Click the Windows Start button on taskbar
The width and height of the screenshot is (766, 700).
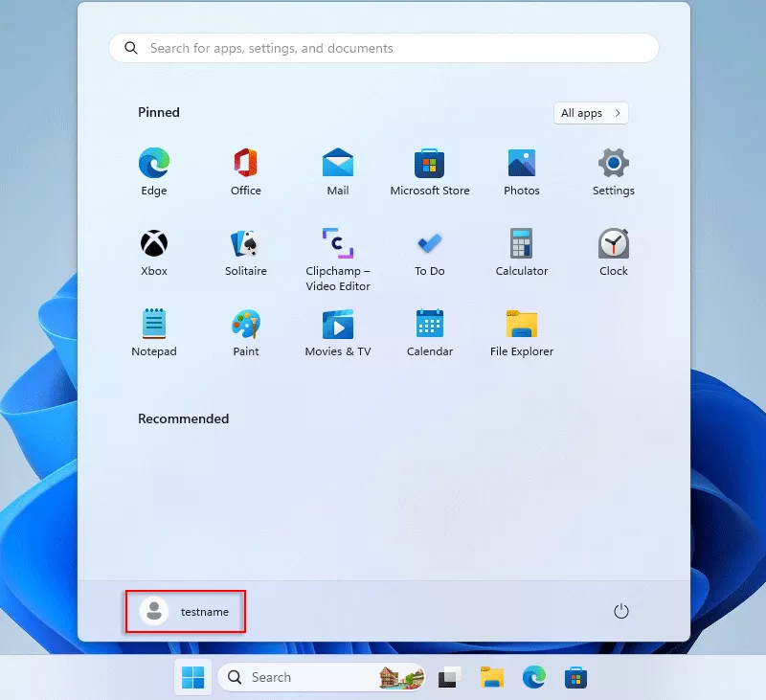[x=192, y=678]
